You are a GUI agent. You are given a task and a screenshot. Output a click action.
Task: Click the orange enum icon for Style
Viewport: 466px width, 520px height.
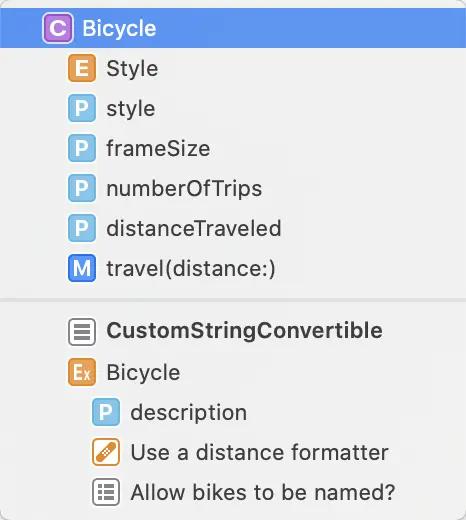click(82, 68)
